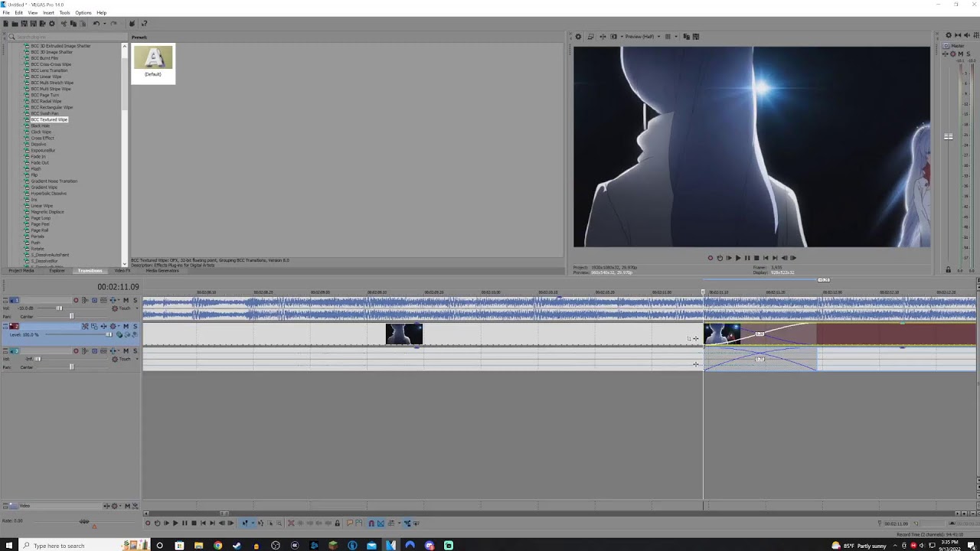The image size is (980, 551).
Task: Arm audio track 1 for record
Action: coord(76,300)
